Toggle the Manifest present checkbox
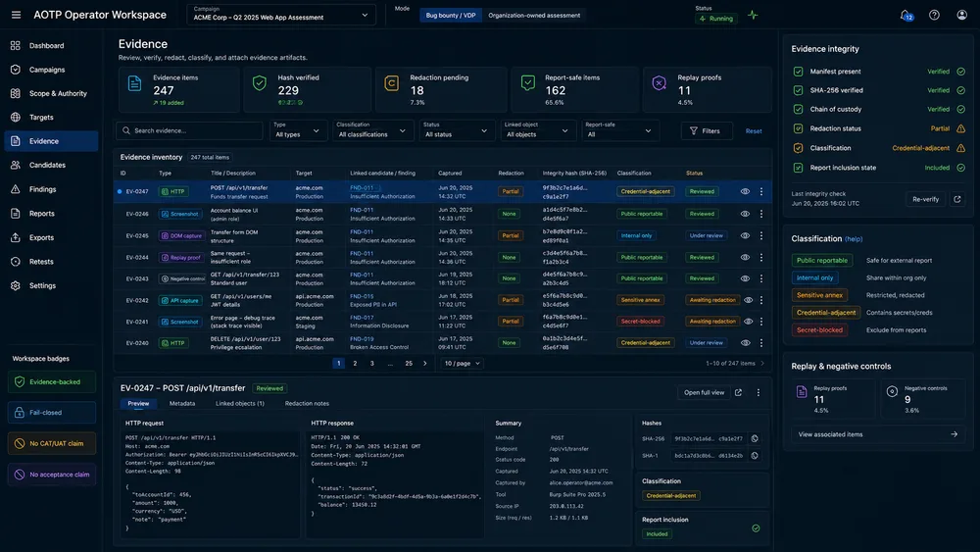Image resolution: width=980 pixels, height=552 pixels. tap(798, 72)
